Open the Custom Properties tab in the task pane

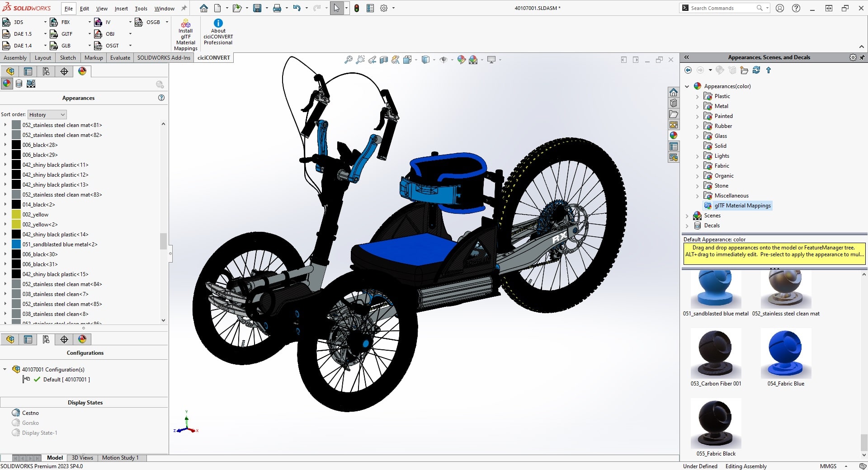(674, 146)
